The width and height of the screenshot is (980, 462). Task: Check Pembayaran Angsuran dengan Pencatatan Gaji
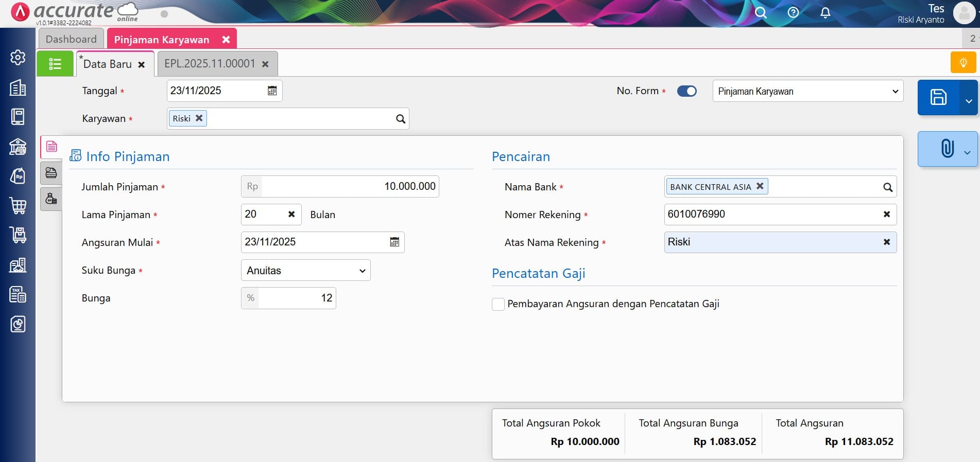498,304
